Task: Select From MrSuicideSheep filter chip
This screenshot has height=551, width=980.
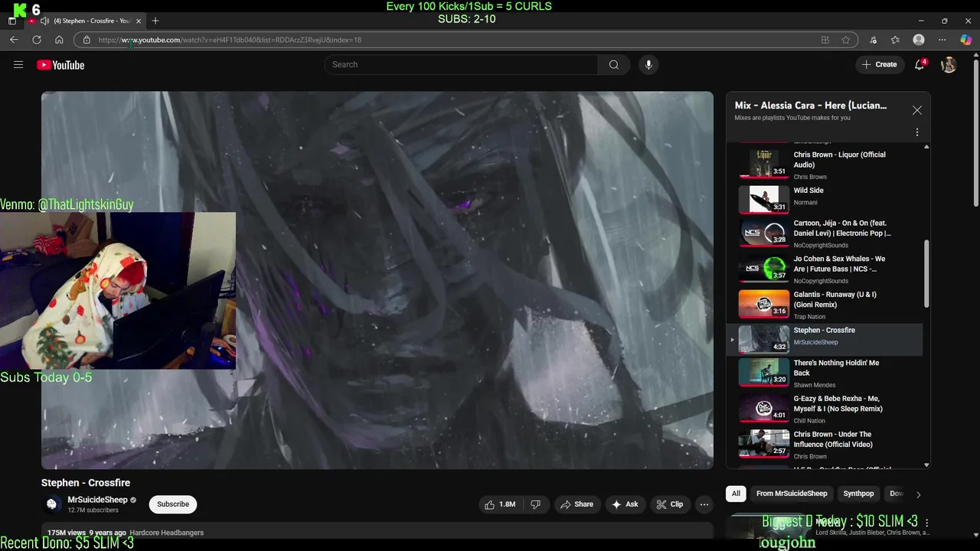Action: pyautogui.click(x=792, y=494)
